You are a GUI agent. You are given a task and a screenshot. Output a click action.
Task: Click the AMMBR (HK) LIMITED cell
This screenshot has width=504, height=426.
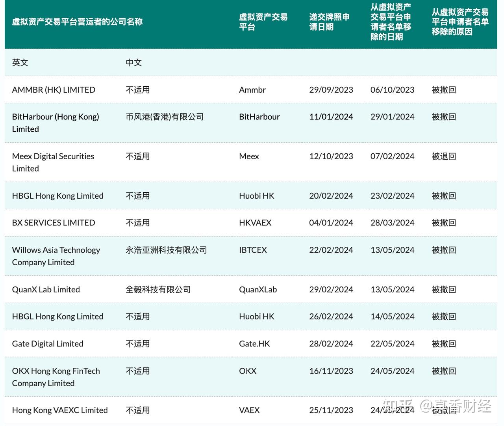pos(54,90)
